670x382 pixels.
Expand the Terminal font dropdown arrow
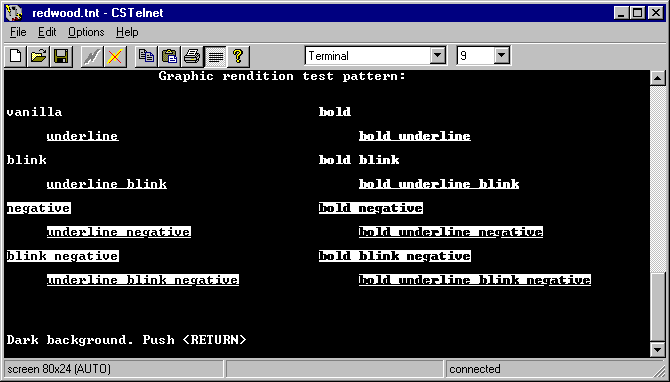pyautogui.click(x=438, y=56)
